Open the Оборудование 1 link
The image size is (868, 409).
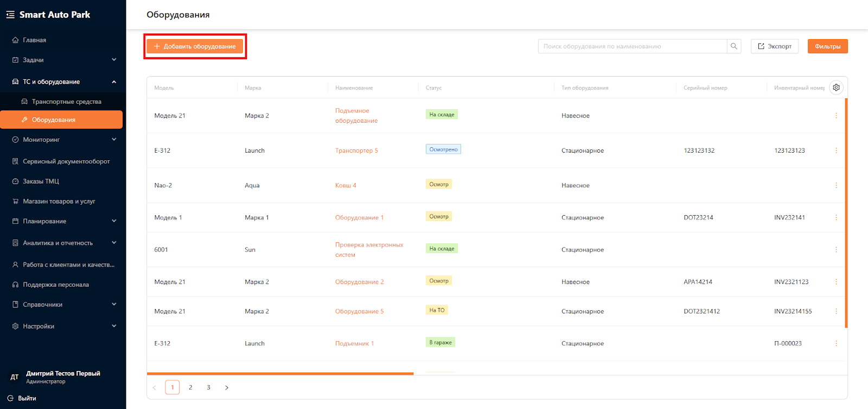[359, 217]
